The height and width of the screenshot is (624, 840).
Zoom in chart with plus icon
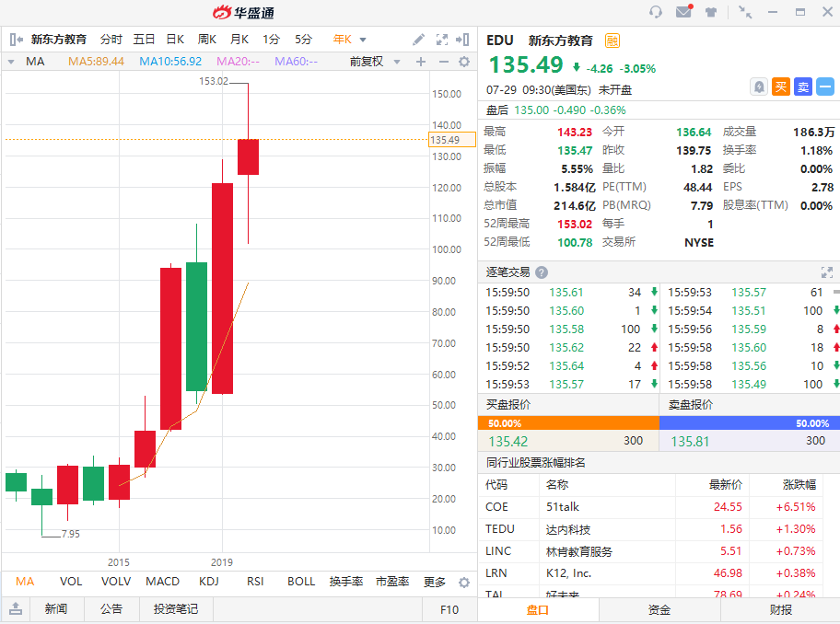pos(421,62)
